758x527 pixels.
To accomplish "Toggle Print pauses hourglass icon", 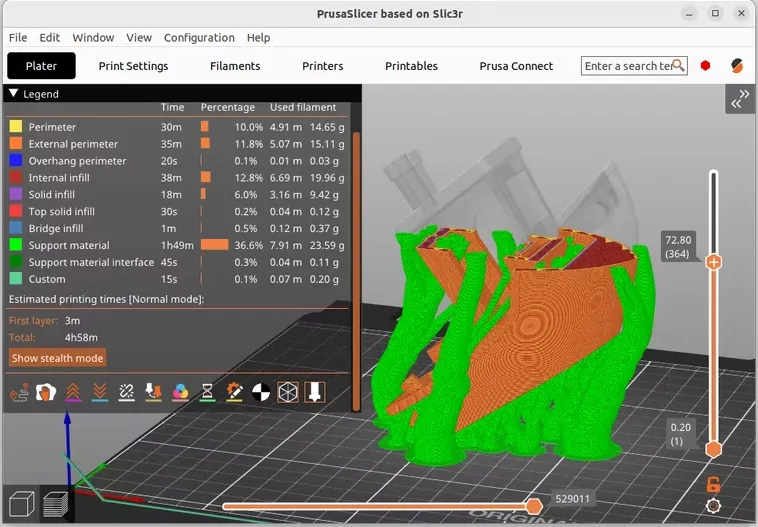I will [207, 392].
